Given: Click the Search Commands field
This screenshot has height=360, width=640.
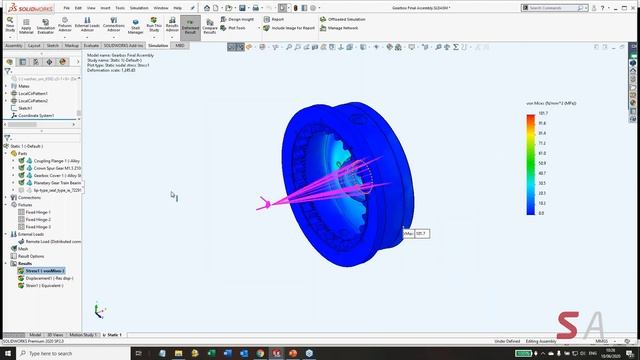Looking at the screenshot, I should (555, 8).
